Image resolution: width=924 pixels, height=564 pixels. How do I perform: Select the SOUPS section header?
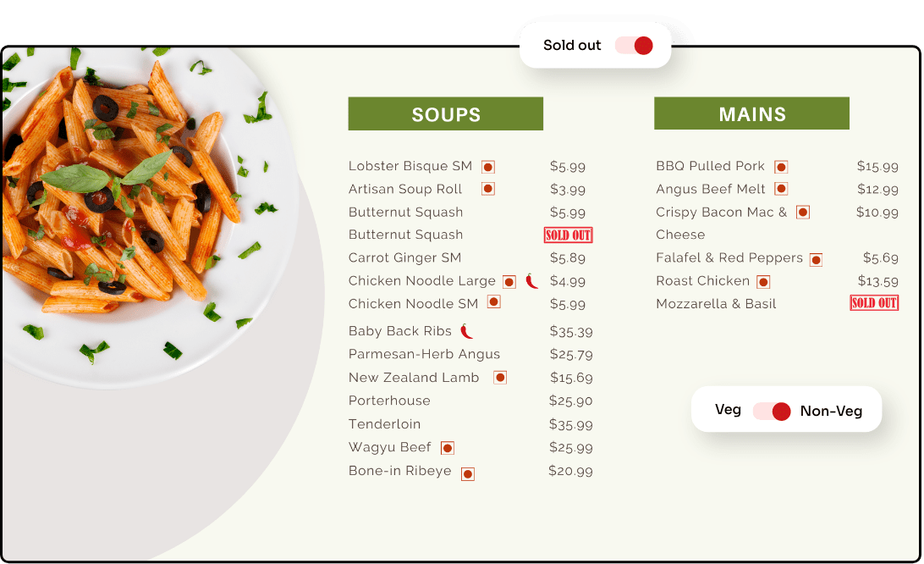pos(445,113)
